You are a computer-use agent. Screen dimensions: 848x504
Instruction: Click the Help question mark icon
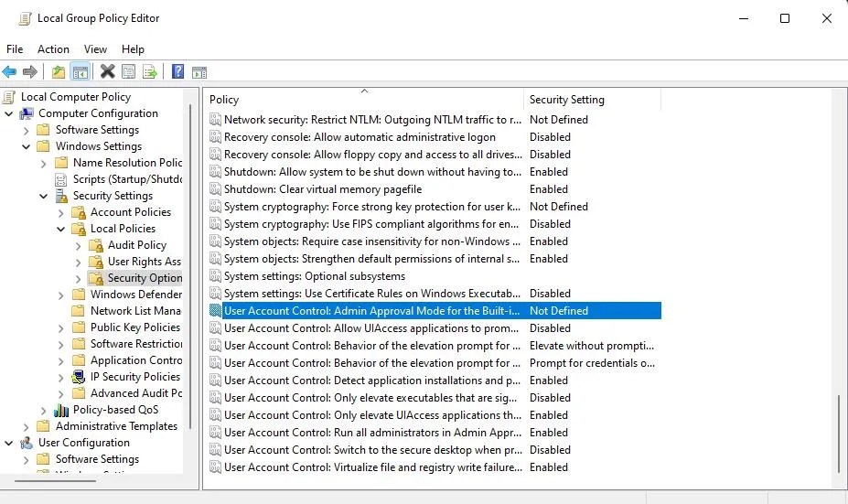tap(178, 71)
